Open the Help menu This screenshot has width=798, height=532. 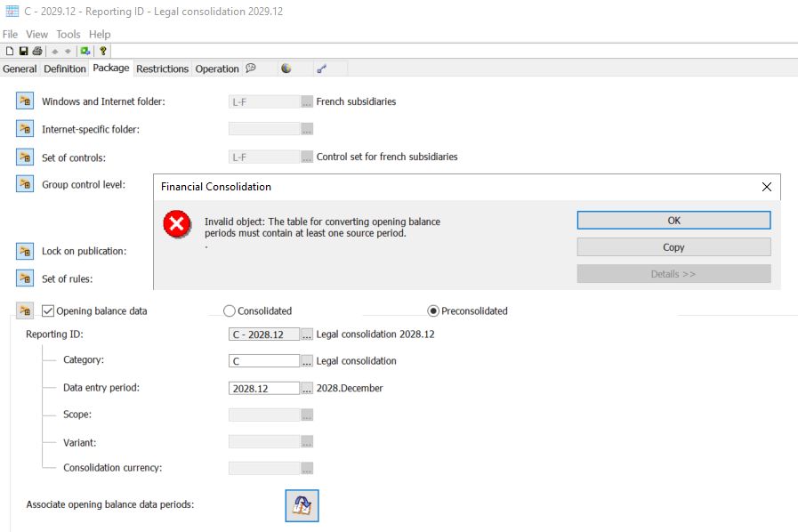tap(100, 34)
